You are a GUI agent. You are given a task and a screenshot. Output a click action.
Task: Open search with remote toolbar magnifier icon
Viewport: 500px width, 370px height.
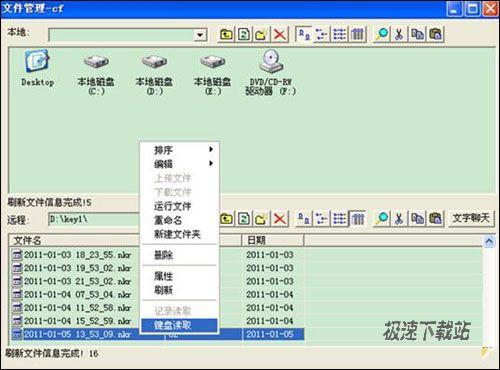[x=382, y=219]
